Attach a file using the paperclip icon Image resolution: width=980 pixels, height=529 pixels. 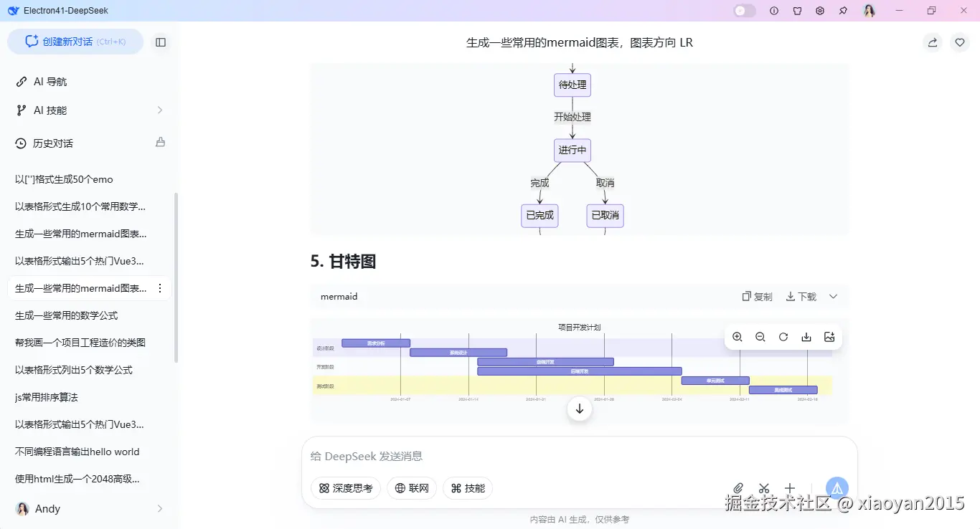738,487
